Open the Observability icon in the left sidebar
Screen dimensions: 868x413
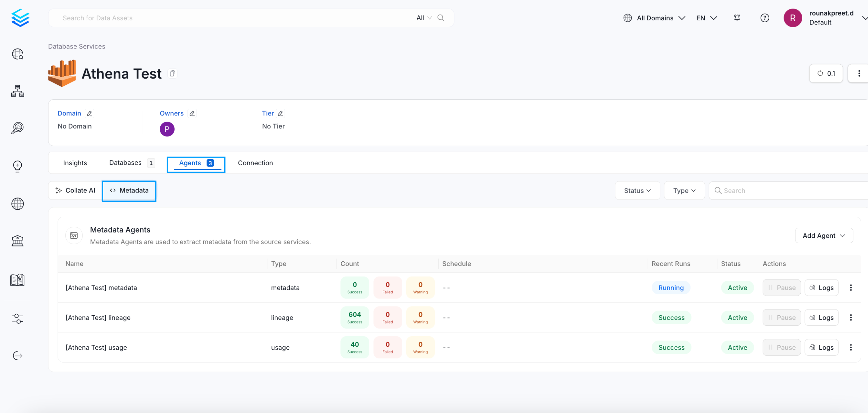click(x=17, y=128)
